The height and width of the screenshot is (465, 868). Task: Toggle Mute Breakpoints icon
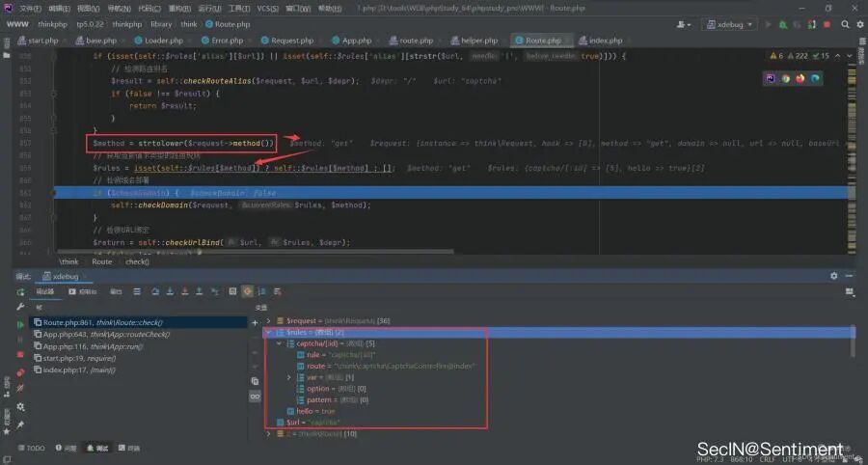point(20,389)
